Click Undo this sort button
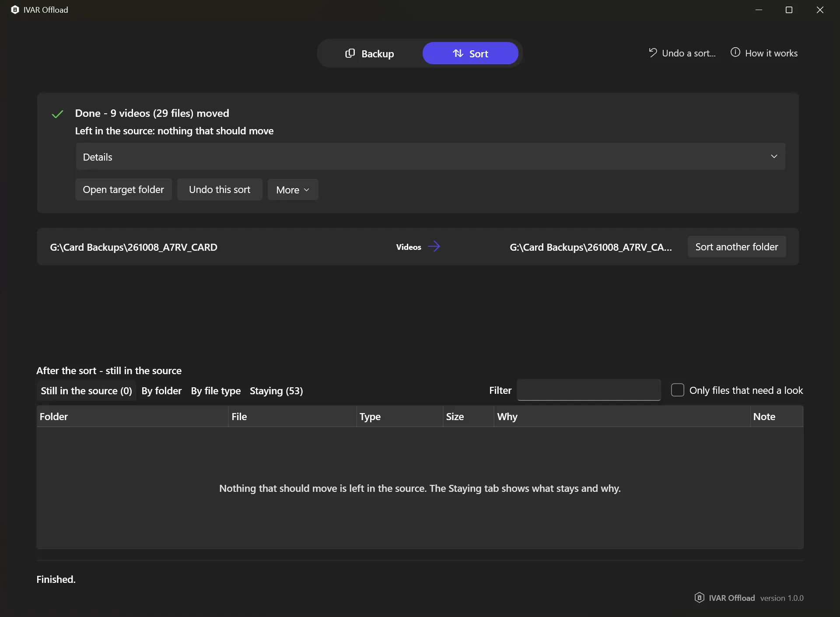This screenshot has width=840, height=617. click(x=220, y=189)
